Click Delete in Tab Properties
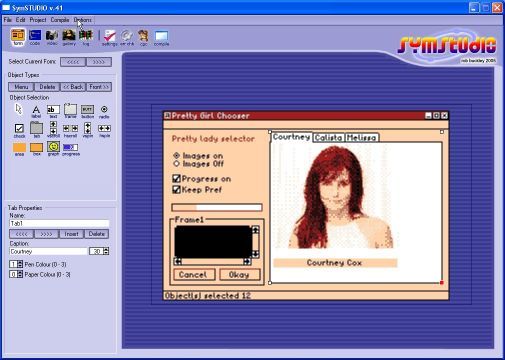 pos(96,234)
